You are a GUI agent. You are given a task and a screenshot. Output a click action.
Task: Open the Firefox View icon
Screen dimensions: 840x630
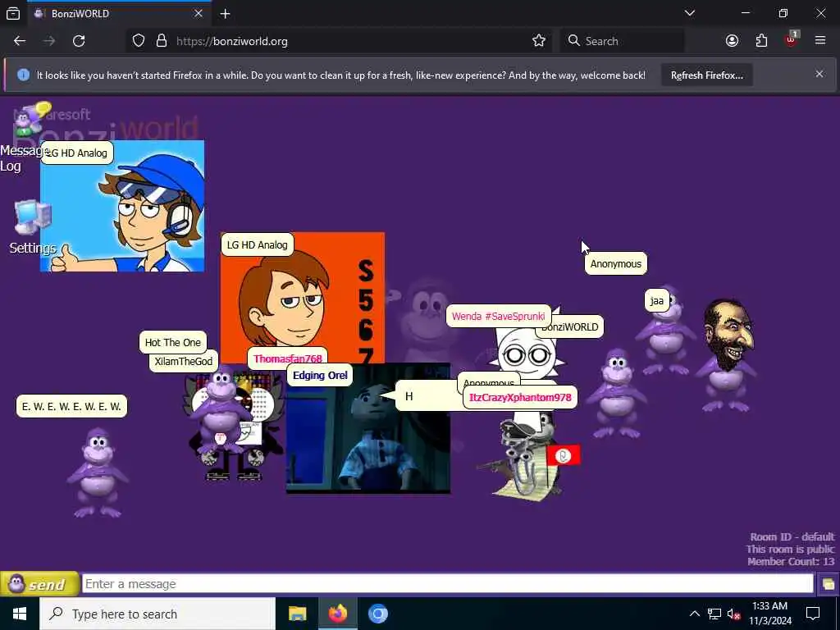(13, 13)
